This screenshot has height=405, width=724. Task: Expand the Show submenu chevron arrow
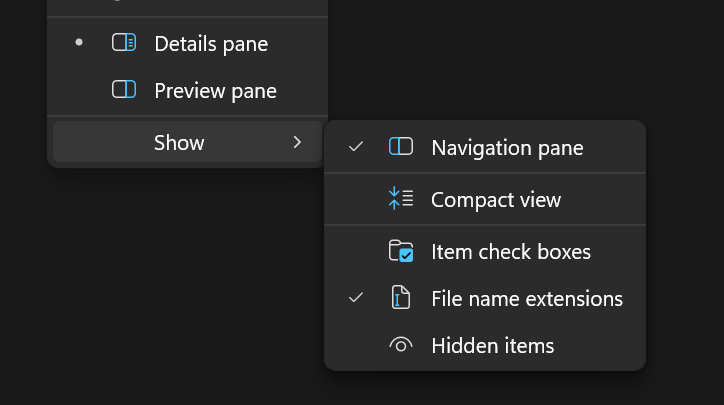click(297, 143)
